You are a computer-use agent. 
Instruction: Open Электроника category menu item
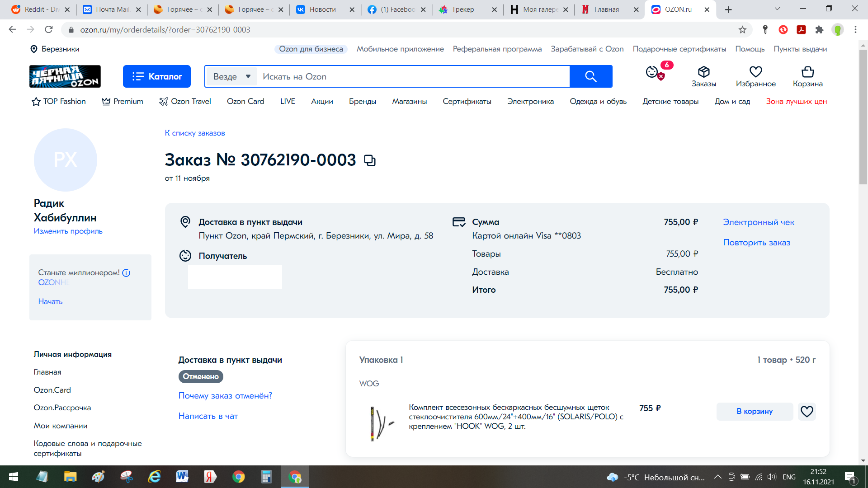(x=530, y=101)
